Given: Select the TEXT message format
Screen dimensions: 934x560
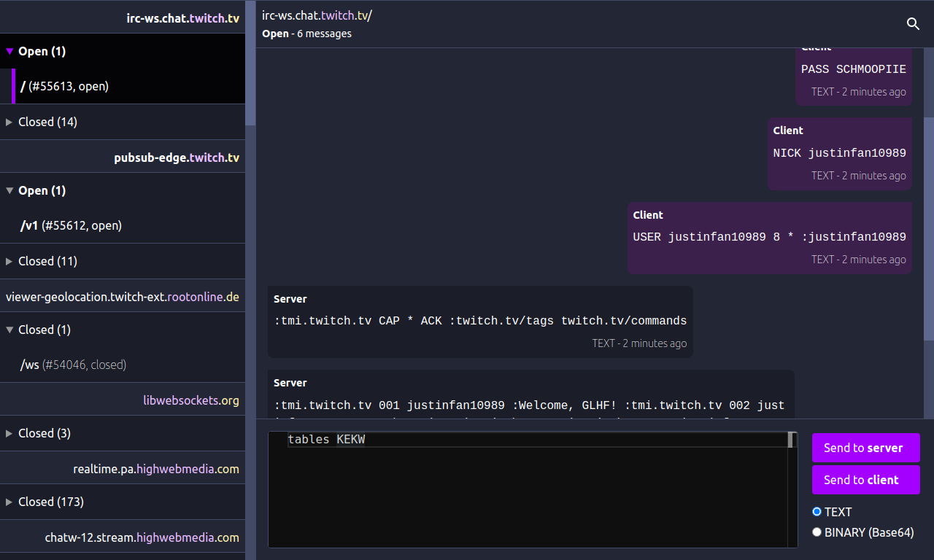Looking at the screenshot, I should [x=817, y=511].
